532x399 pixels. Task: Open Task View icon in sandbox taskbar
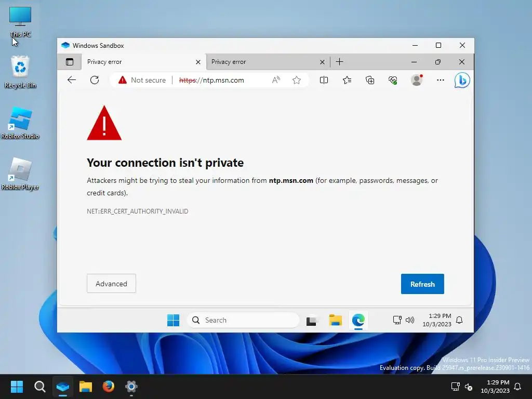click(312, 320)
